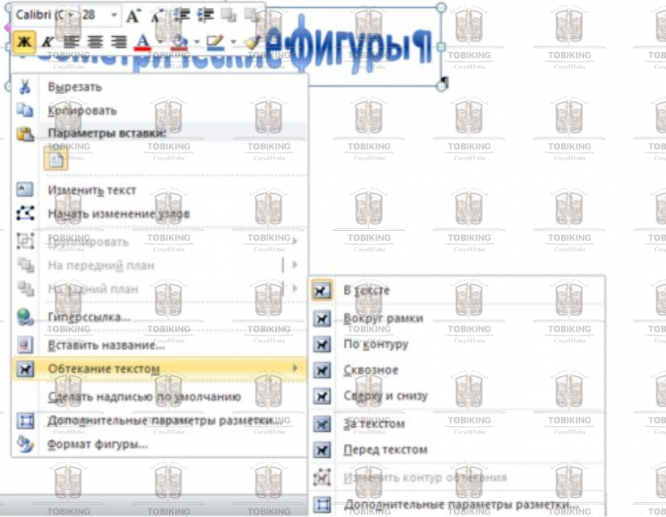666x517 pixels.
Task: Open the font size dropdown
Action: pyautogui.click(x=114, y=15)
